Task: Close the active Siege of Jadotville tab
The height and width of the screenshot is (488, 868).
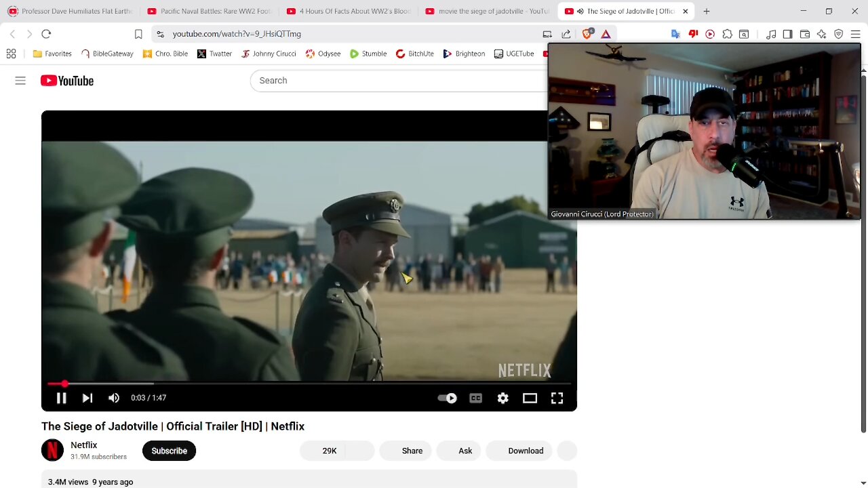Action: tap(685, 12)
